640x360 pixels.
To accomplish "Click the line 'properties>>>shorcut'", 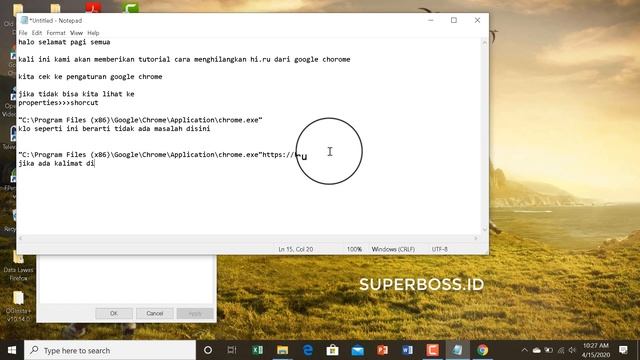I will (58, 102).
